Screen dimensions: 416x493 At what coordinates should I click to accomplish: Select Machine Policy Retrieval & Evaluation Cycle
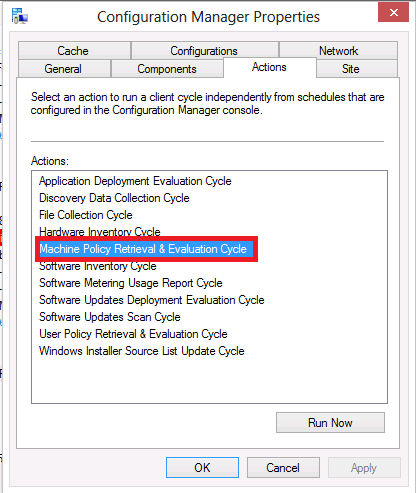click(143, 249)
